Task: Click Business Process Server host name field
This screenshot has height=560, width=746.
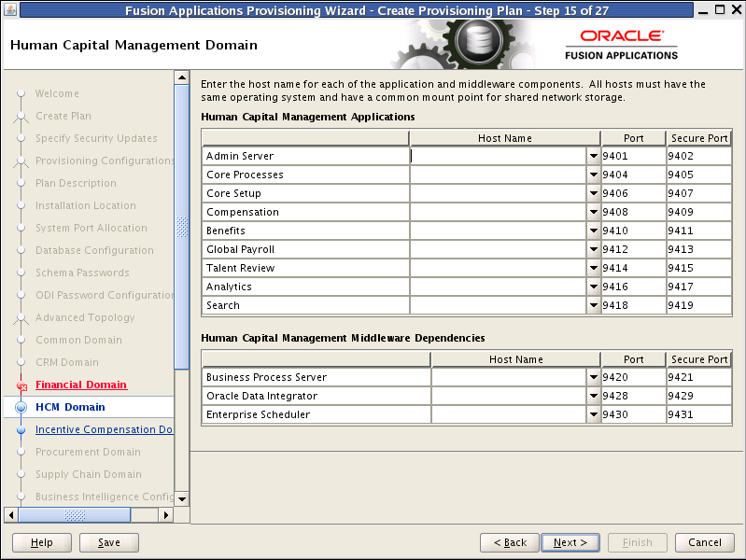Action: coord(509,377)
